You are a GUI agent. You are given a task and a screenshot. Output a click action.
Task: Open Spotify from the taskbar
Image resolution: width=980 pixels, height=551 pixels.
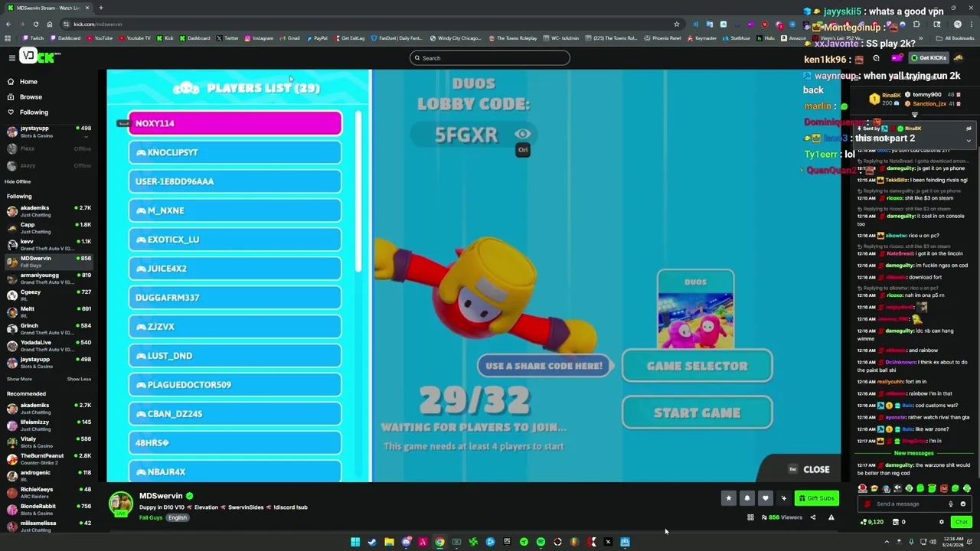(x=541, y=543)
